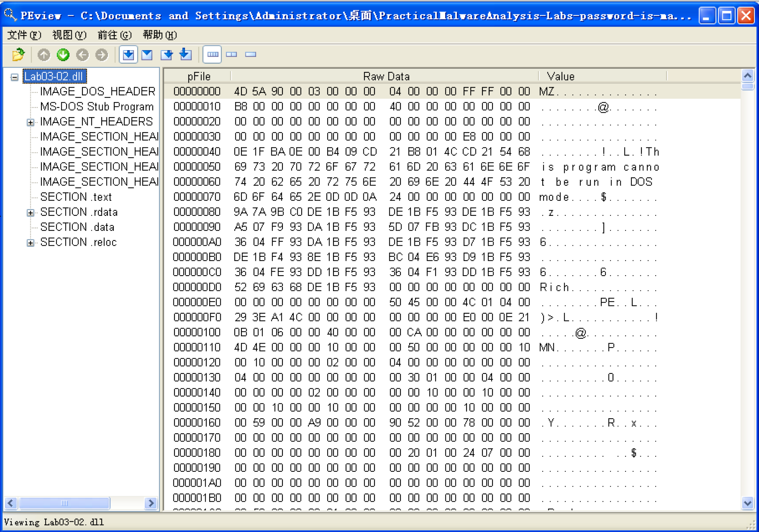Close the PEview window

pyautogui.click(x=746, y=16)
